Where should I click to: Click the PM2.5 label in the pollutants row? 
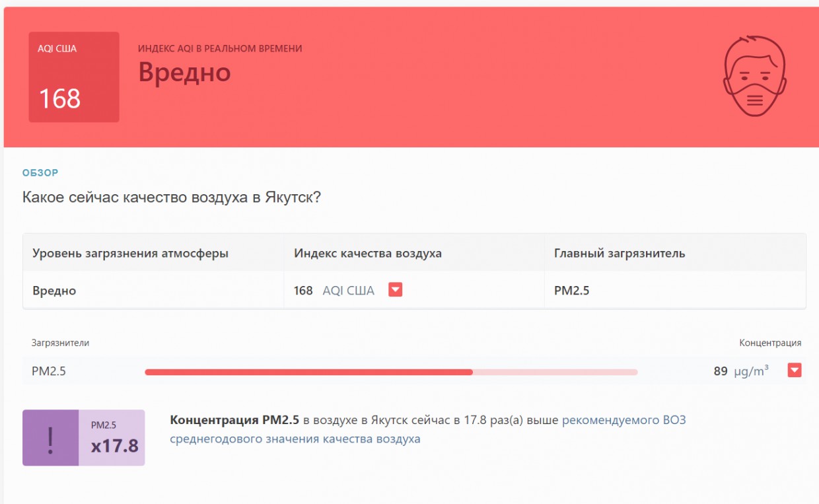point(49,371)
